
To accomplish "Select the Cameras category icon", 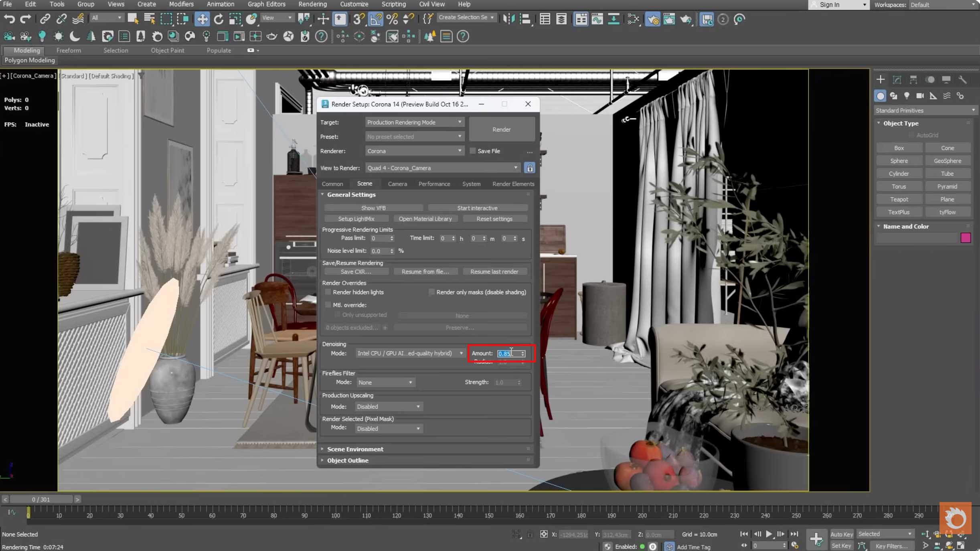I will (x=920, y=95).
